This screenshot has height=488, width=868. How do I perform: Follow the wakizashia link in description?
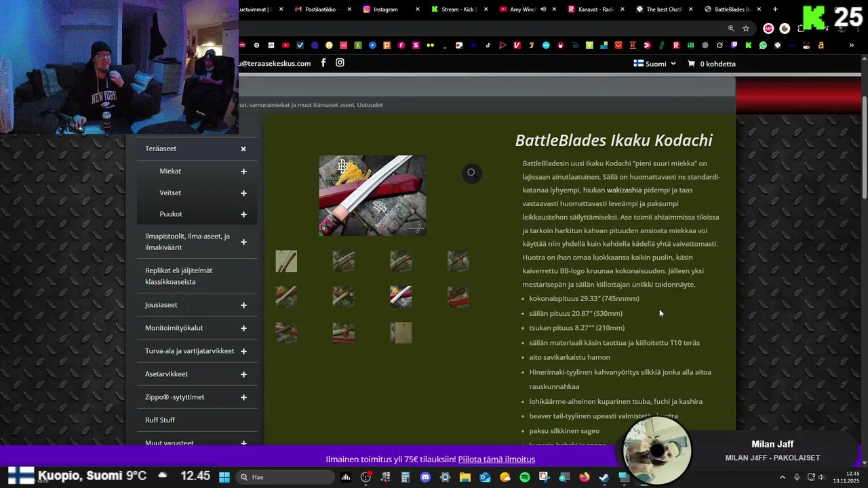[x=624, y=190]
